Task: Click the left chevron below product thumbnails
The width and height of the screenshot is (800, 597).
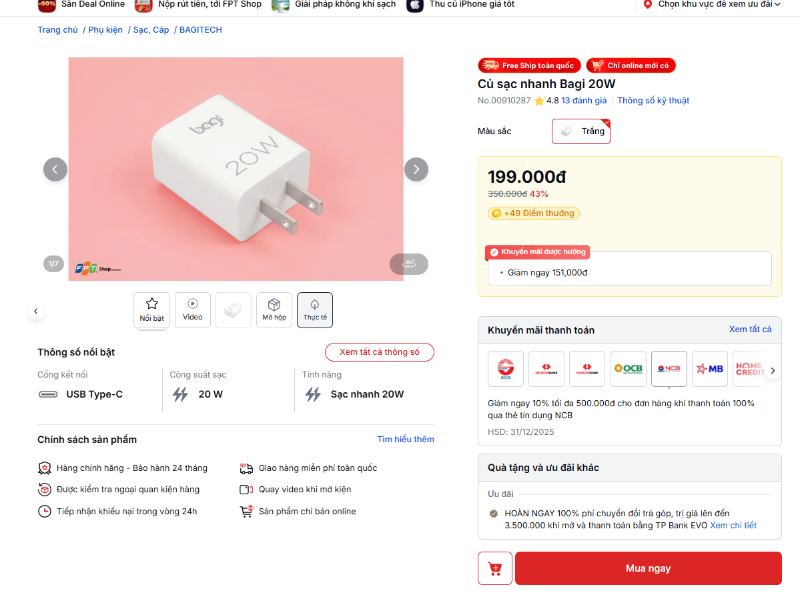Action: pyautogui.click(x=36, y=310)
